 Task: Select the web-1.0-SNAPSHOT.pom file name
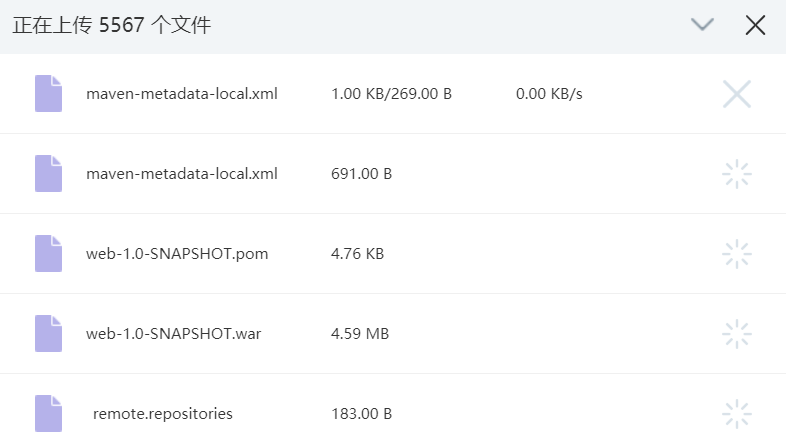(x=177, y=254)
